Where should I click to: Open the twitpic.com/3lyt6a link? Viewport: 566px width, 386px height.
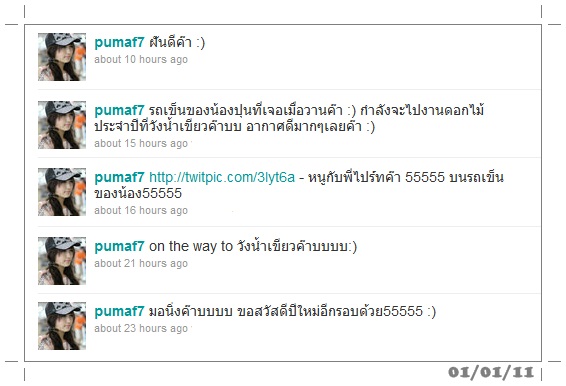[222, 177]
